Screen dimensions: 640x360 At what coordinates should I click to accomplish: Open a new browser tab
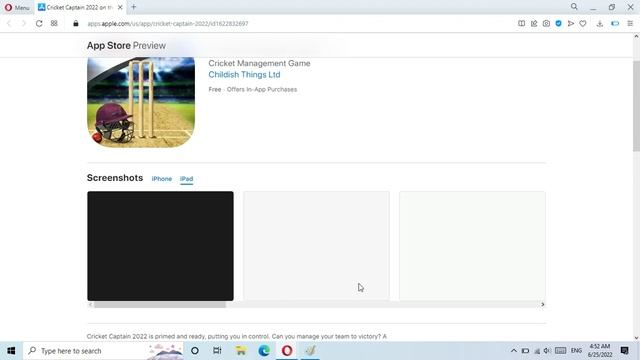click(133, 7)
